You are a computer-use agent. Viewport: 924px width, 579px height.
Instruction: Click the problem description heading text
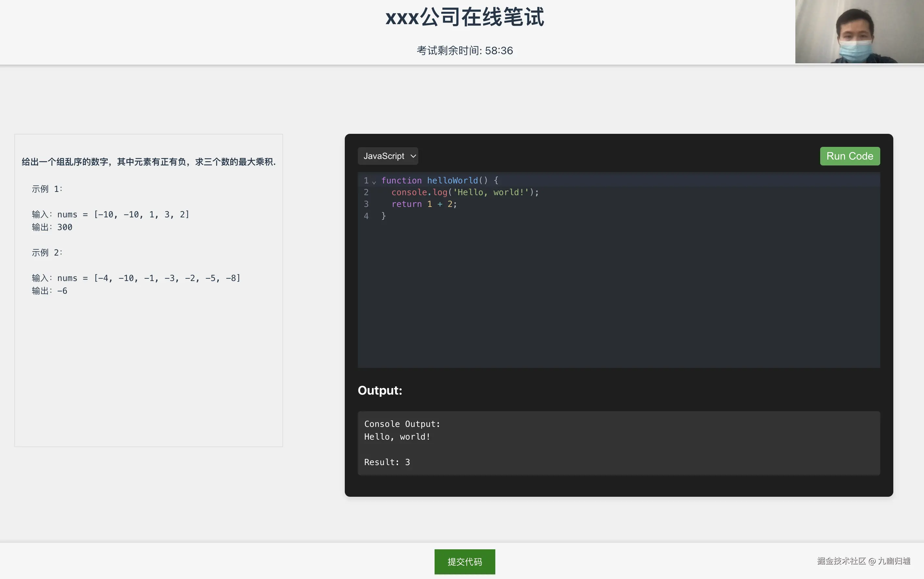pos(149,162)
